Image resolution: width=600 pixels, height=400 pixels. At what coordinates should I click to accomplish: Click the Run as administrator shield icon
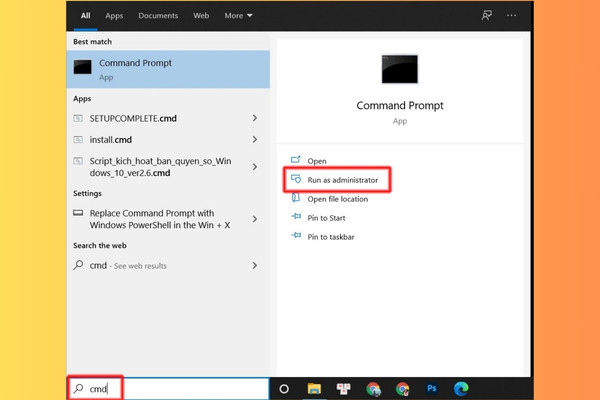pos(296,179)
